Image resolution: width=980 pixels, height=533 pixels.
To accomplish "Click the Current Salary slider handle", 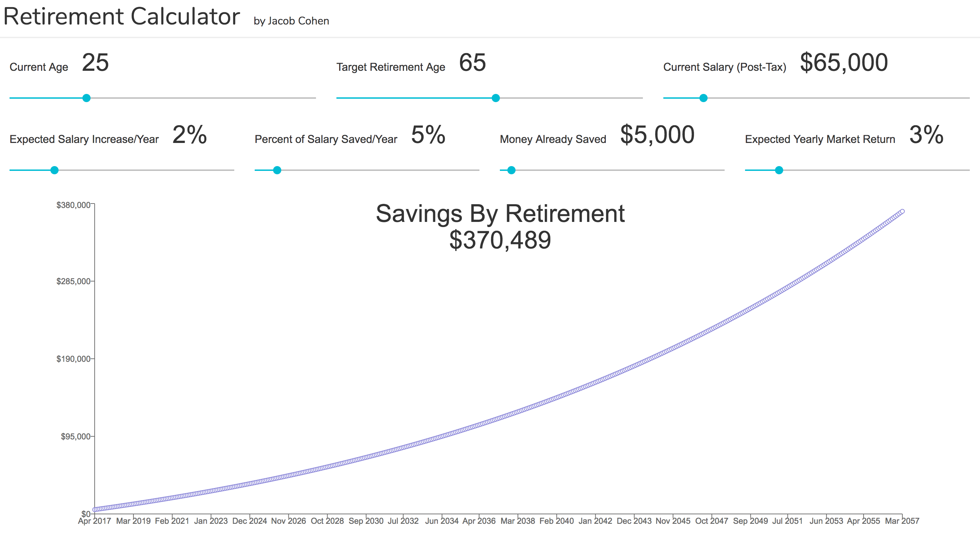I will click(703, 98).
